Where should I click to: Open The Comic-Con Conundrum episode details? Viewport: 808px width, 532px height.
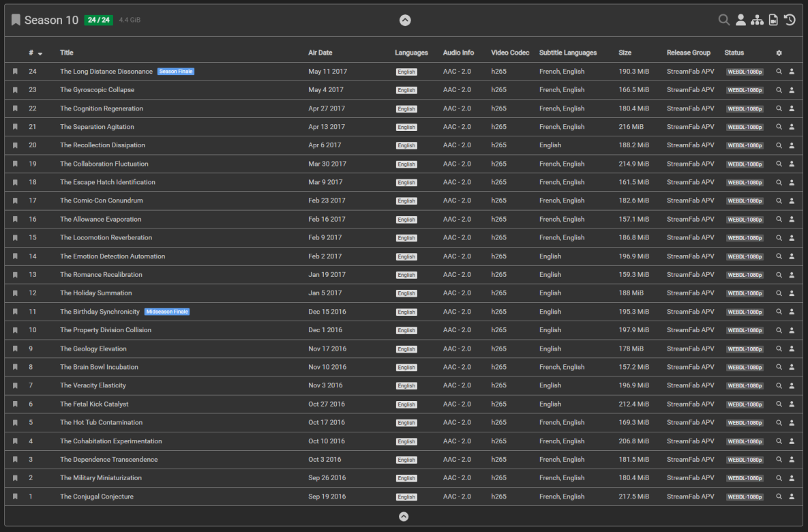pos(101,201)
